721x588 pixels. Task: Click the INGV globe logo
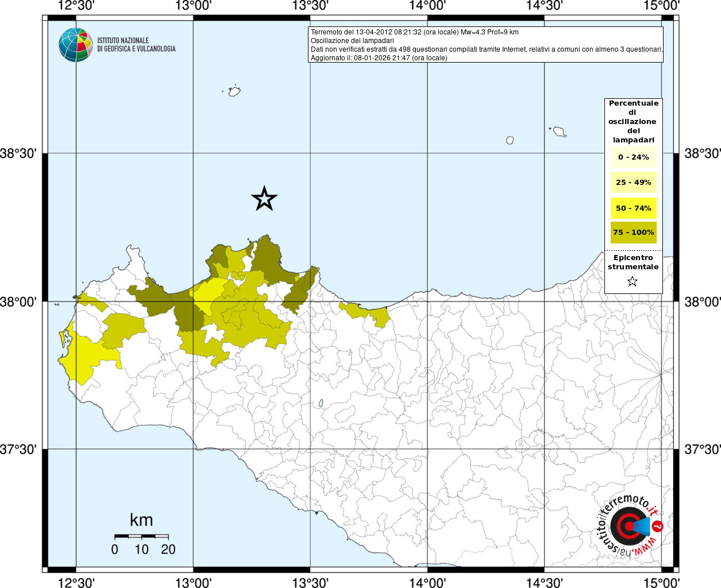tap(75, 45)
